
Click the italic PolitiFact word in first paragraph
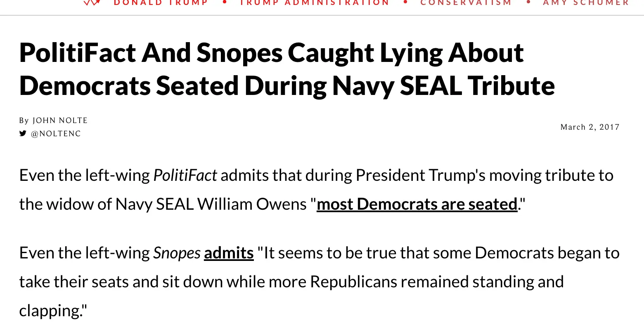(185, 176)
